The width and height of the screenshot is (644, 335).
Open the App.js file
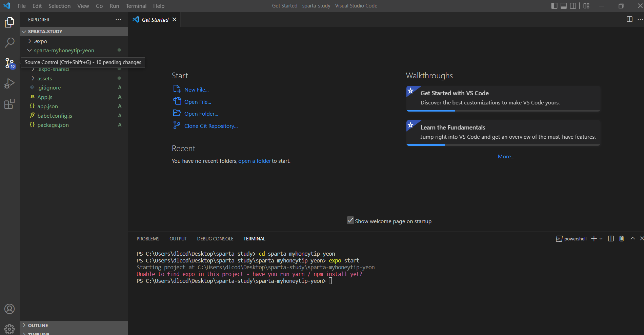point(74,97)
